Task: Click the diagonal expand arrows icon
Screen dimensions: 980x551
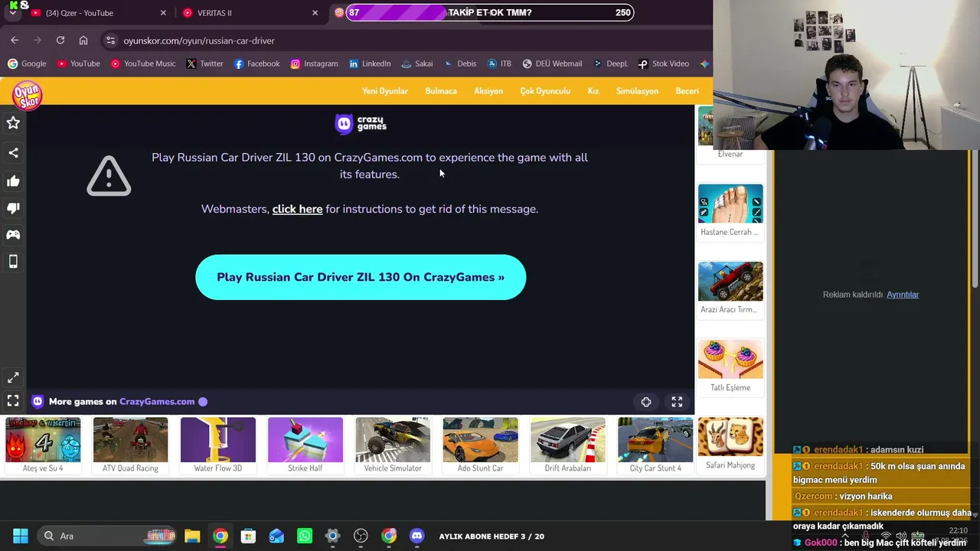Action: click(13, 378)
